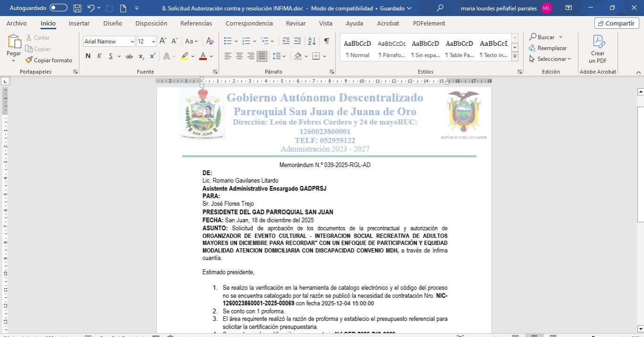Screen dimensions: 644x337
Task: Show paragraph marks with pilcrow icon
Action: (x=326, y=42)
